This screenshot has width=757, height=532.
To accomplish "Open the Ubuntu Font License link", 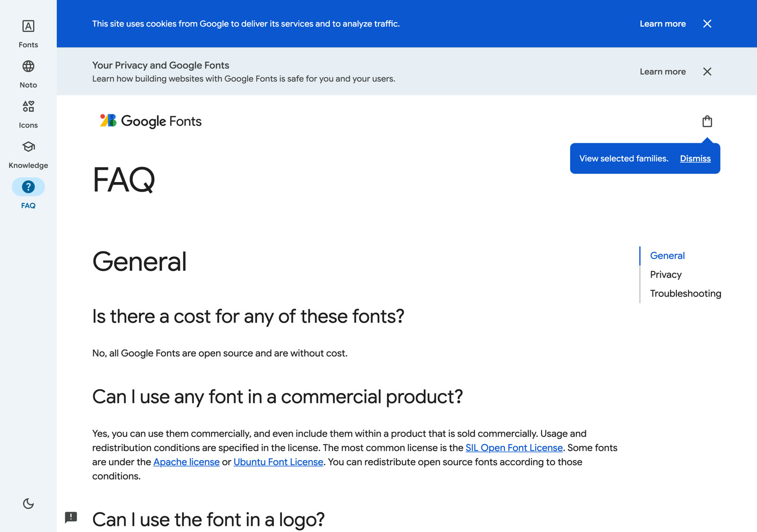I will [x=278, y=462].
